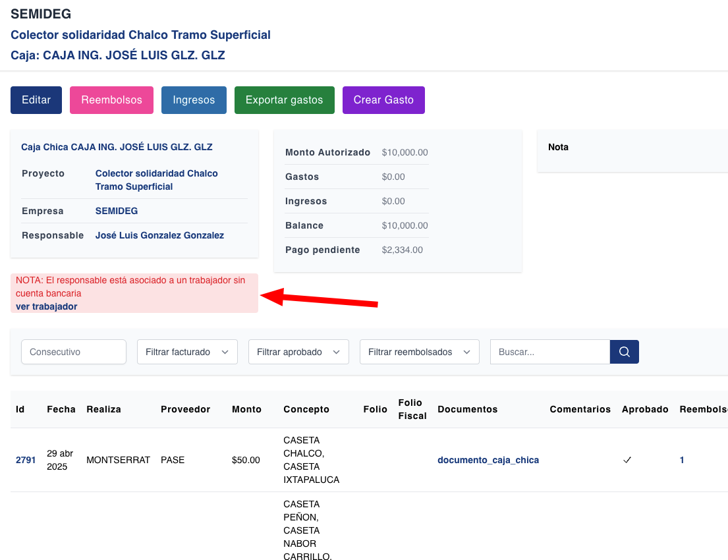Click the Ingresos button
This screenshot has width=728, height=560.
click(x=194, y=100)
